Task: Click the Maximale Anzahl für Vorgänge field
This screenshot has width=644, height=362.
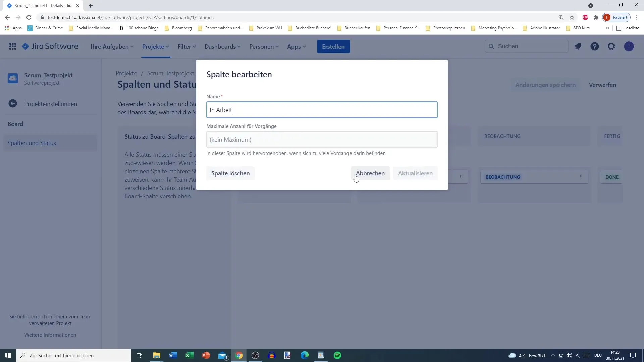Action: point(321,139)
